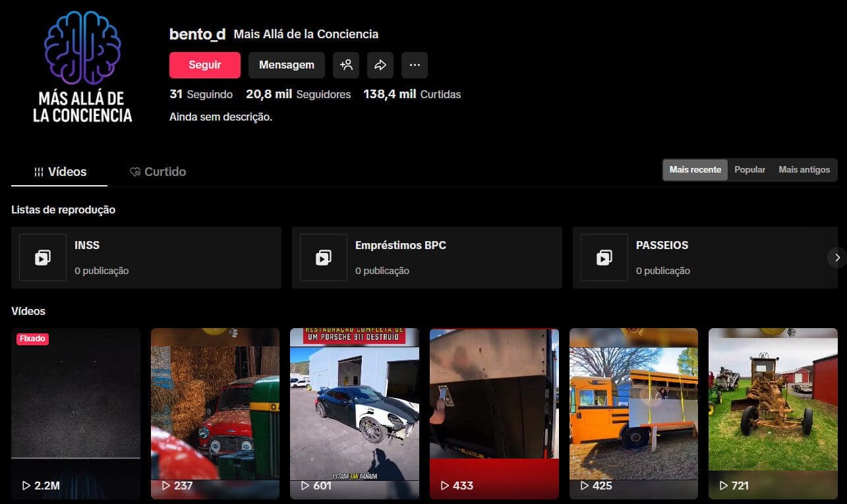
Task: Select the Popular sort option
Action: (x=749, y=169)
